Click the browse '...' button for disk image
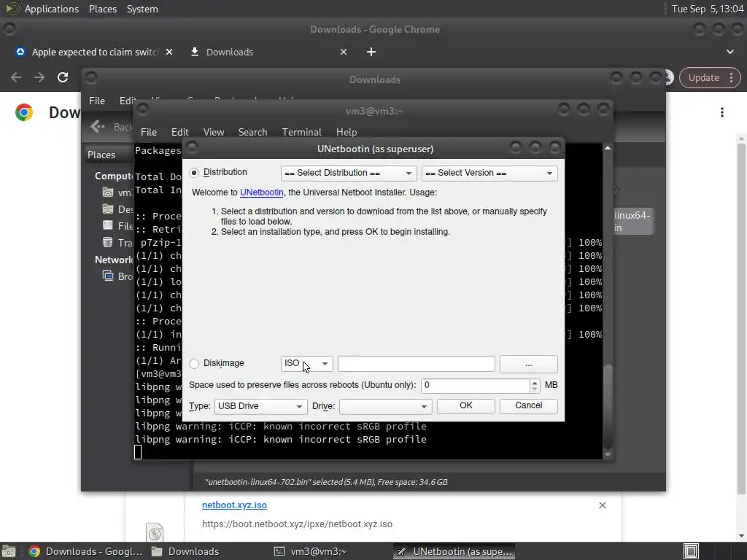The height and width of the screenshot is (560, 747). point(528,364)
